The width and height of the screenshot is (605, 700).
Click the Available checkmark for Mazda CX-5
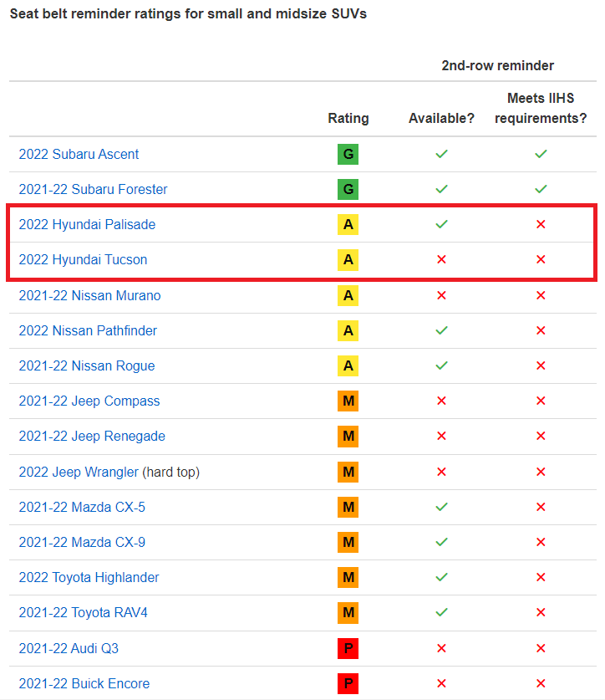pos(441,507)
